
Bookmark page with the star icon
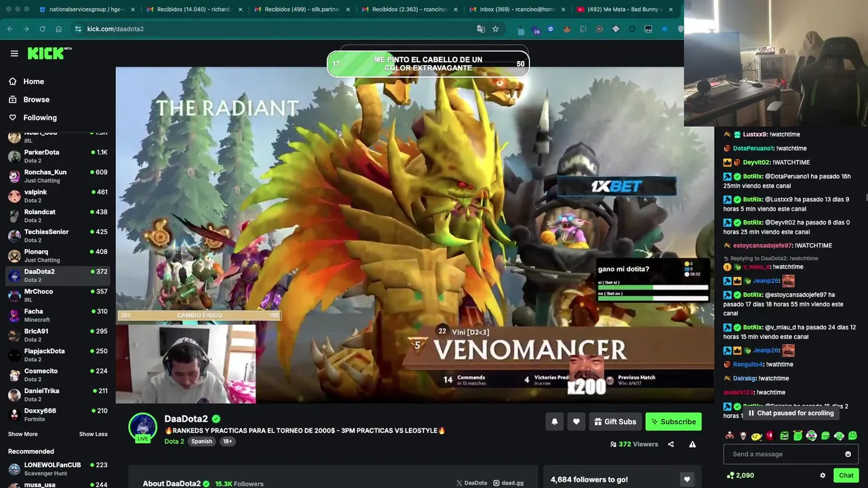(496, 29)
